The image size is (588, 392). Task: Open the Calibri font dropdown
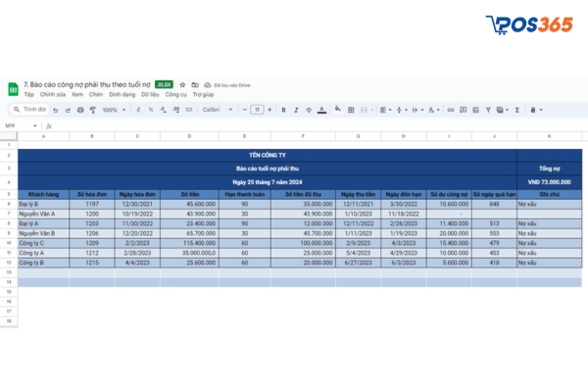tap(218, 110)
